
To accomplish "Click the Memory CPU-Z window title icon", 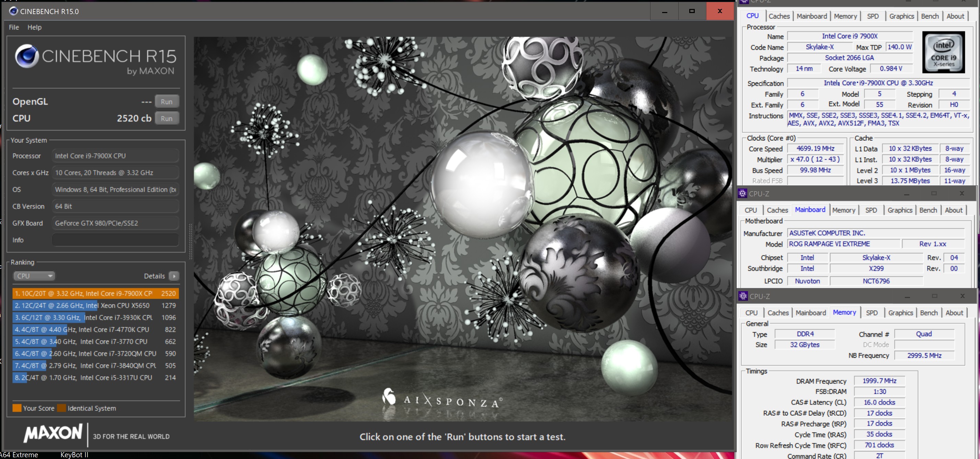I will click(742, 296).
